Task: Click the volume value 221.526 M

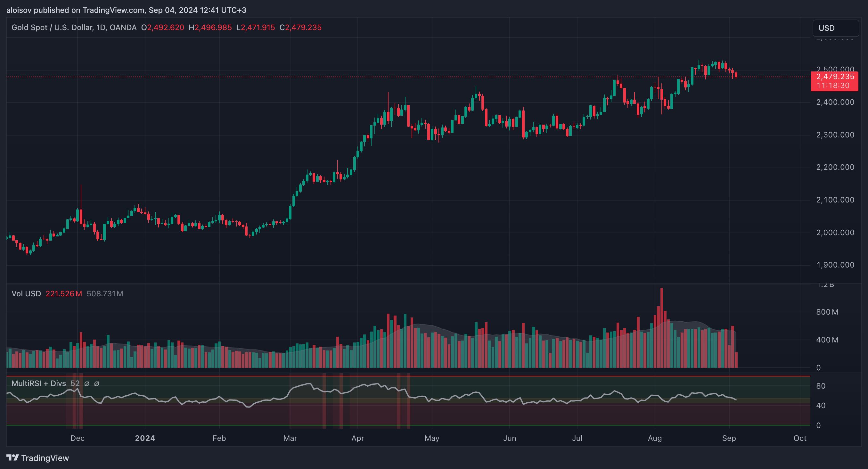Action: pyautogui.click(x=64, y=293)
